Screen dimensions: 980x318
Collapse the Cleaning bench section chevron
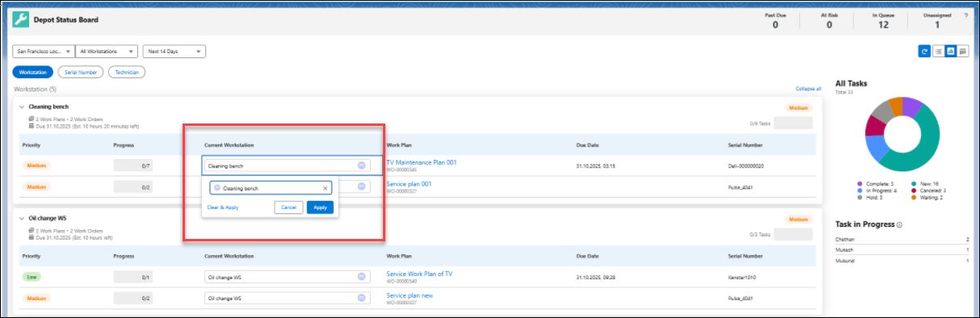[22, 107]
